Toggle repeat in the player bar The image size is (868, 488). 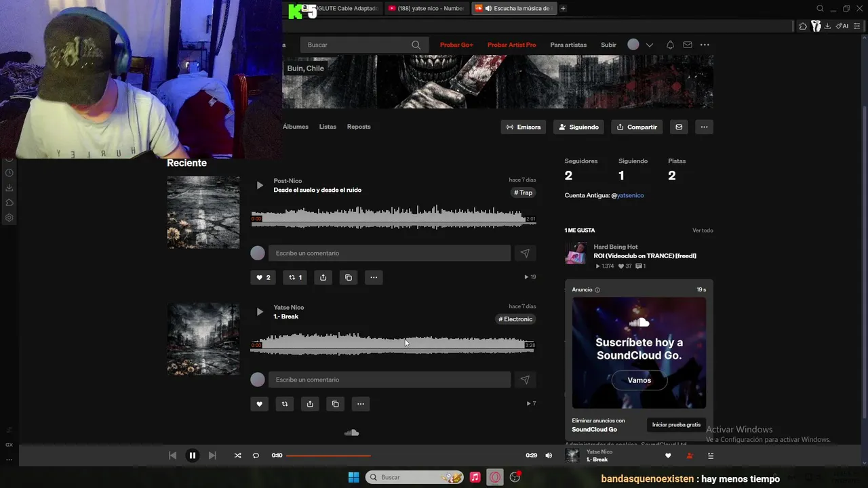[x=256, y=455]
